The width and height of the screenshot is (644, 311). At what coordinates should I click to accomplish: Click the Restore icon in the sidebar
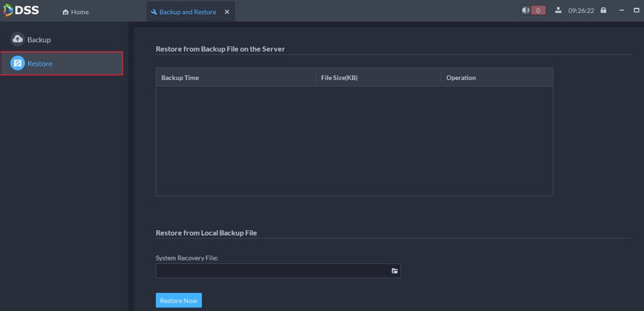(18, 63)
